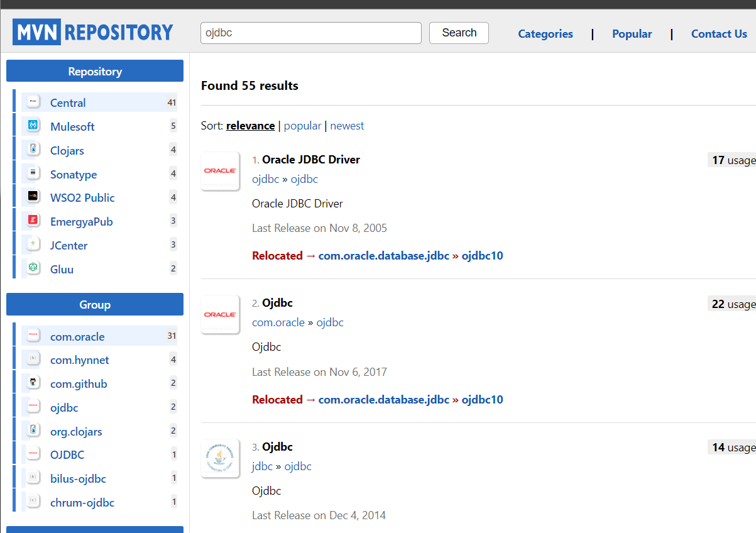Open the Categories menu link
756x533 pixels.
tap(545, 34)
